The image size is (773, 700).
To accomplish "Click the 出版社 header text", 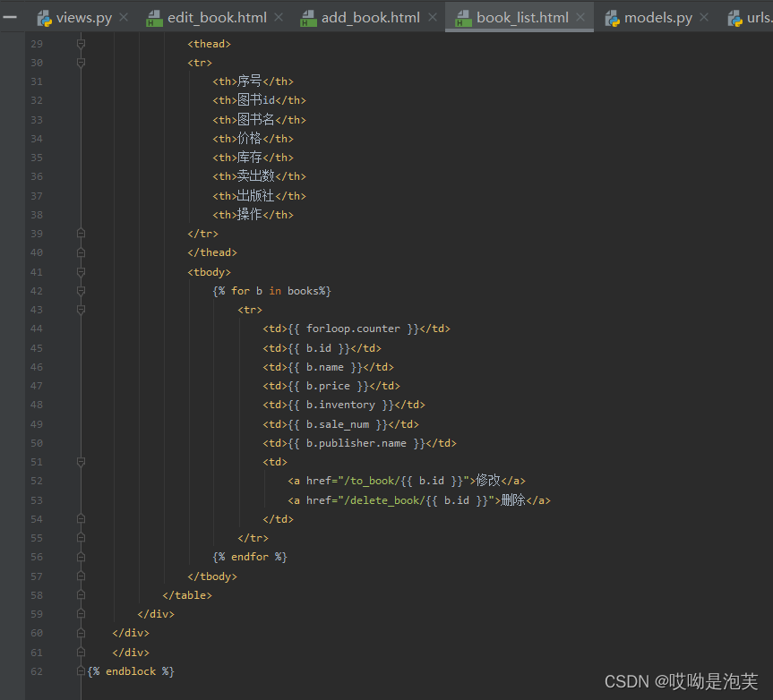I will [256, 195].
